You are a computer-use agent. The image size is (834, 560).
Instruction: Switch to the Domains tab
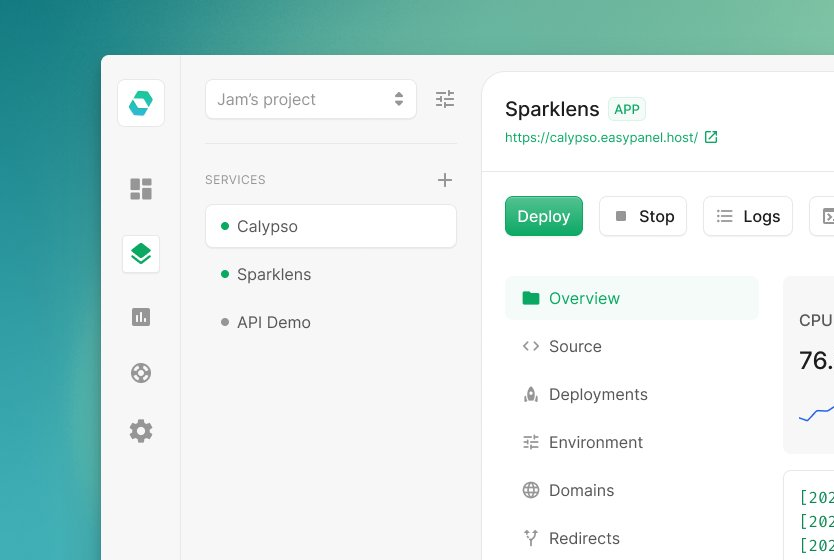click(632, 490)
